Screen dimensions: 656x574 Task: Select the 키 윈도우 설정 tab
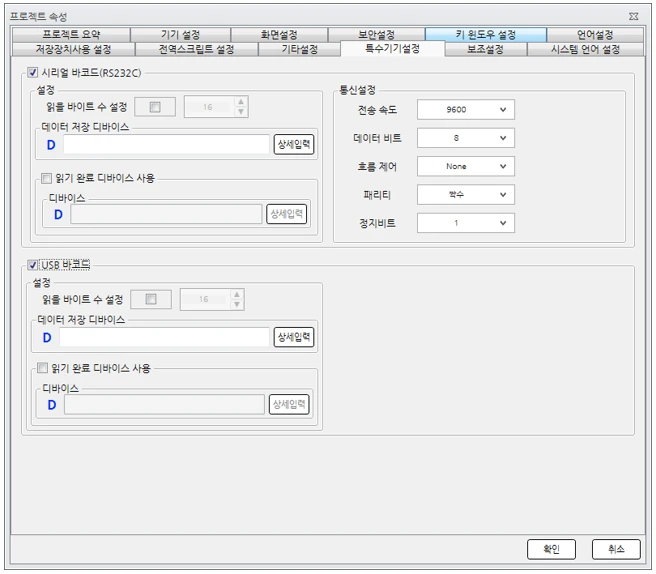point(486,35)
